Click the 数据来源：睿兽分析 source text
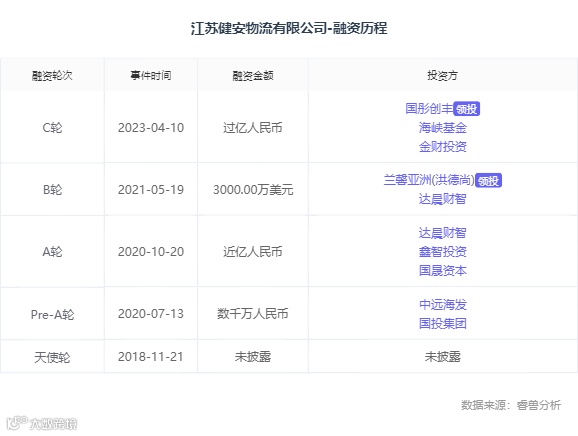This screenshot has width=578, height=436. coord(511,405)
